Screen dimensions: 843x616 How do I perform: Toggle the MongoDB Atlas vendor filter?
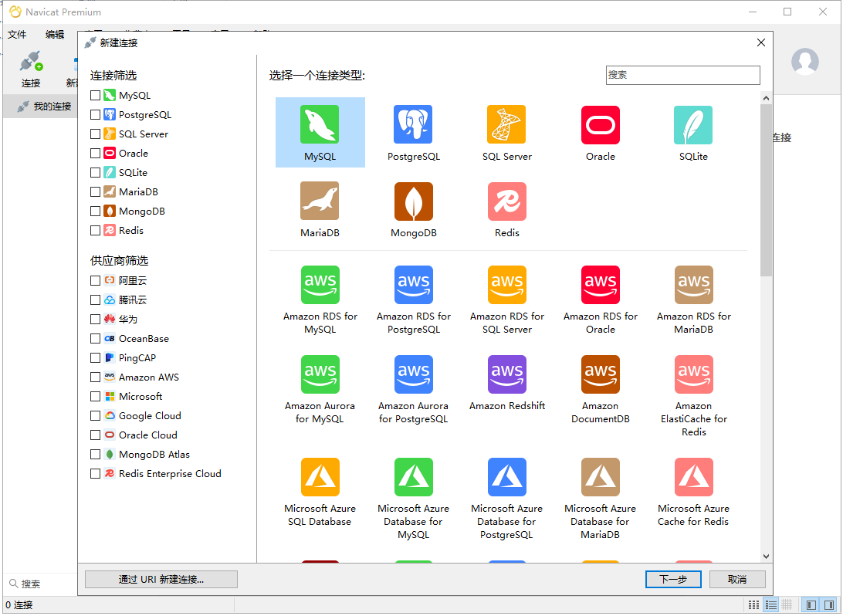tap(95, 455)
